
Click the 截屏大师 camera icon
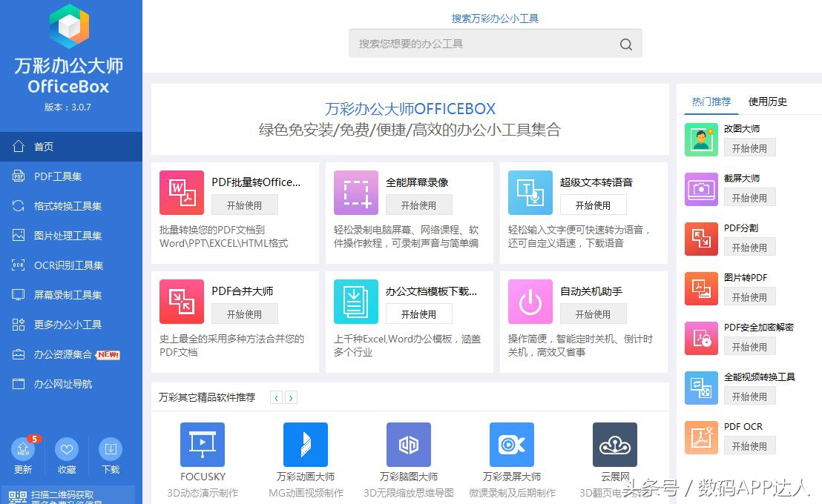click(701, 190)
